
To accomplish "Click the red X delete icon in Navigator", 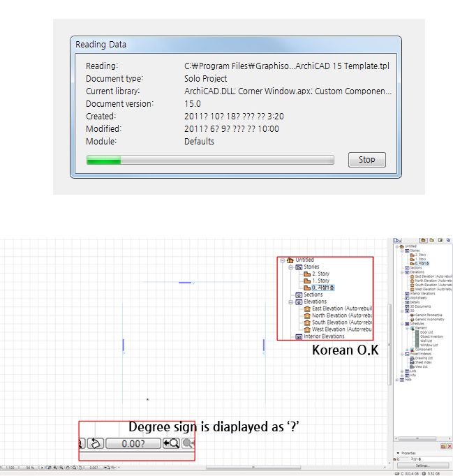I will pyautogui.click(x=450, y=446).
